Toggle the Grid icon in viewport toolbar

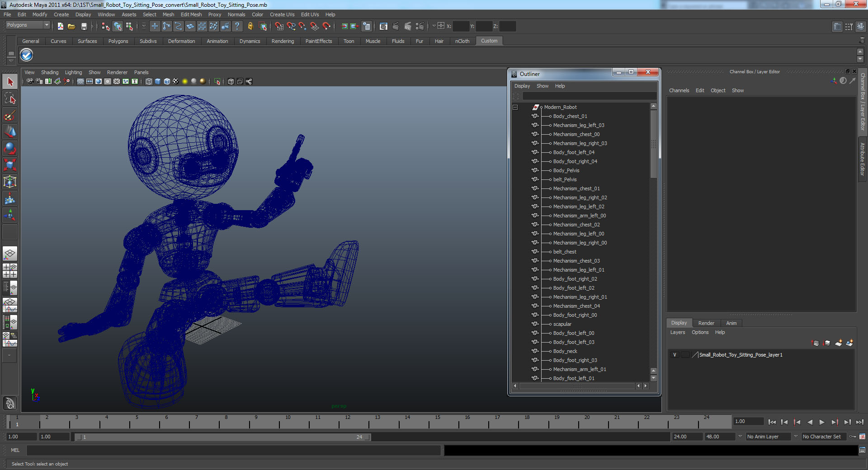(80, 81)
